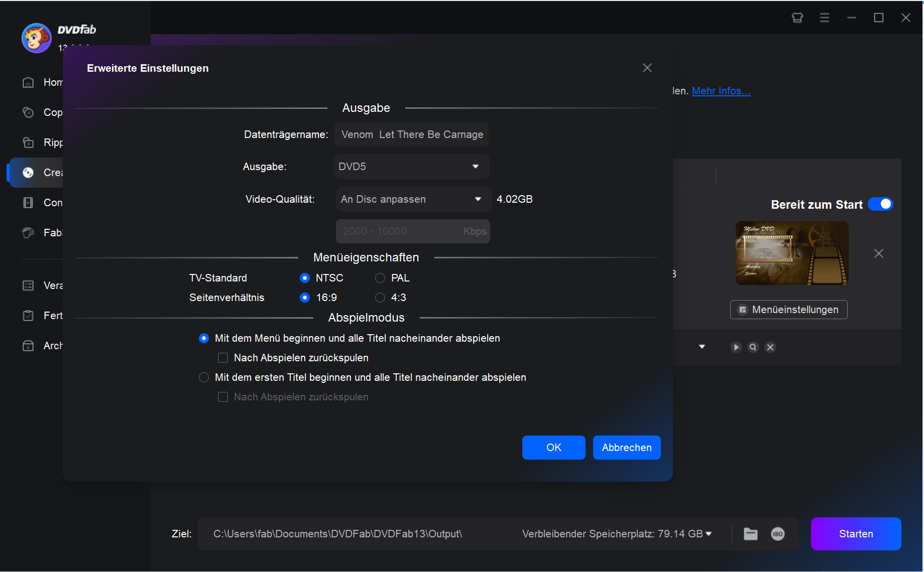The height and width of the screenshot is (572, 924).
Task: Click the archive box icon in sidebar
Action: (28, 346)
